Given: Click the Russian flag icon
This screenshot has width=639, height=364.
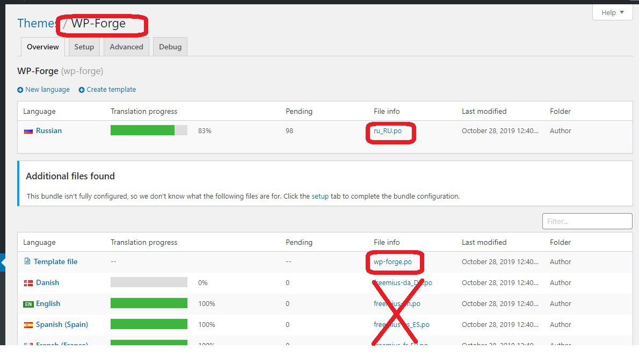Looking at the screenshot, I should click(28, 131).
